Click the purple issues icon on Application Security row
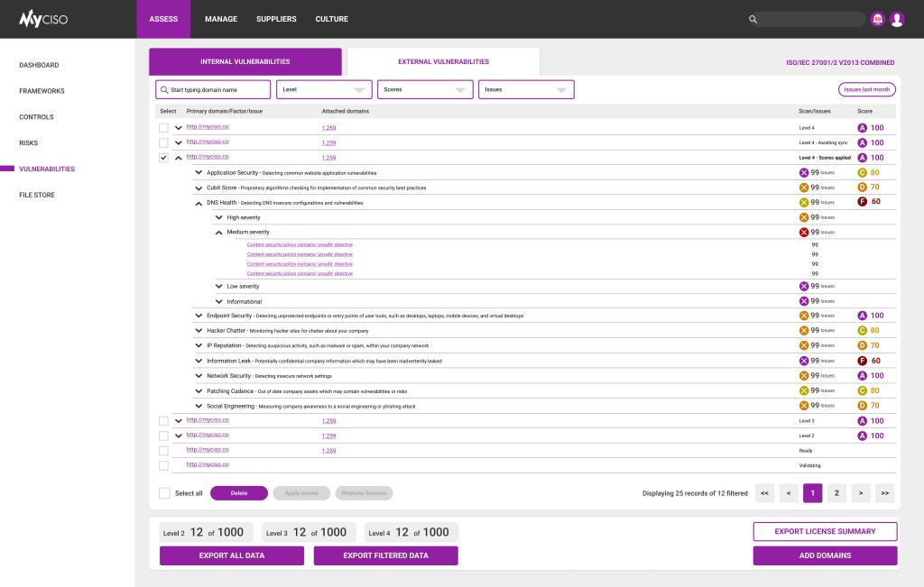 [802, 172]
